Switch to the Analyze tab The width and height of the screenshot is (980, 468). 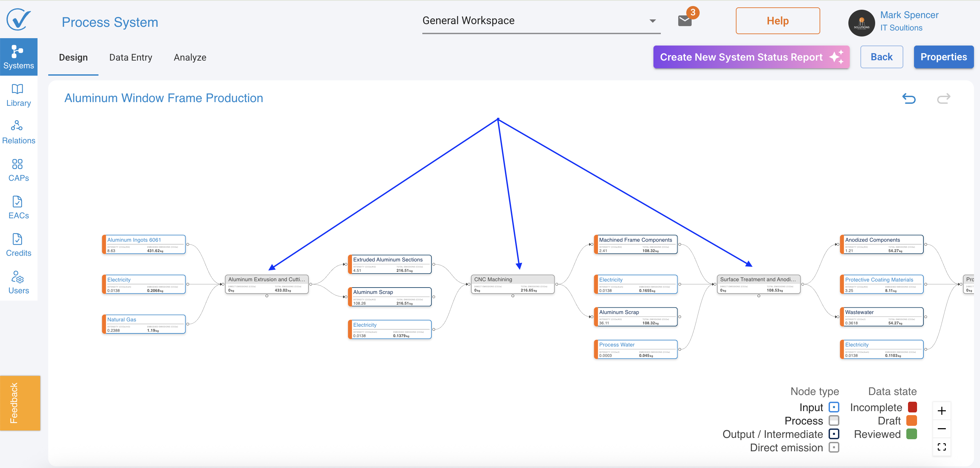190,57
